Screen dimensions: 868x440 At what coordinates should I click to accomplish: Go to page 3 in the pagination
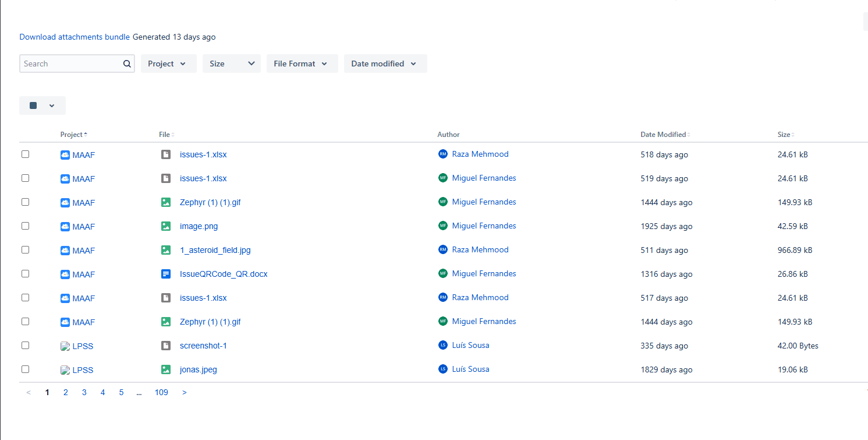[x=84, y=393]
